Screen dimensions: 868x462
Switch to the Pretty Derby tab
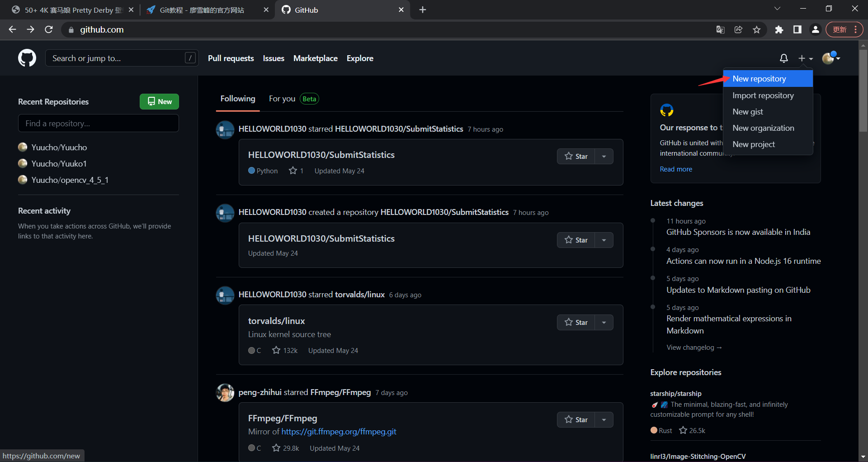coord(72,10)
